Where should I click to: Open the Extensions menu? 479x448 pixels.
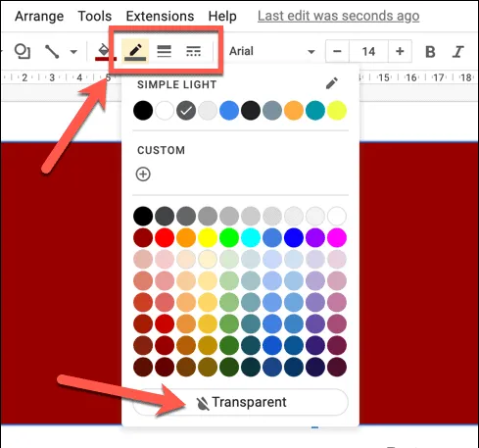pos(160,16)
